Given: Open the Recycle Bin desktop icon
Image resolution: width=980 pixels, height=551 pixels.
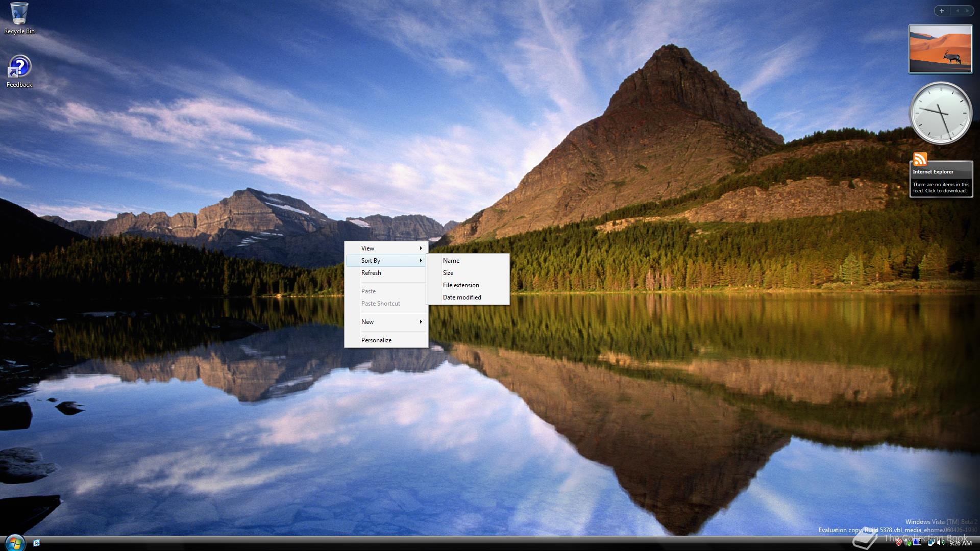Looking at the screenshot, I should tap(19, 14).
